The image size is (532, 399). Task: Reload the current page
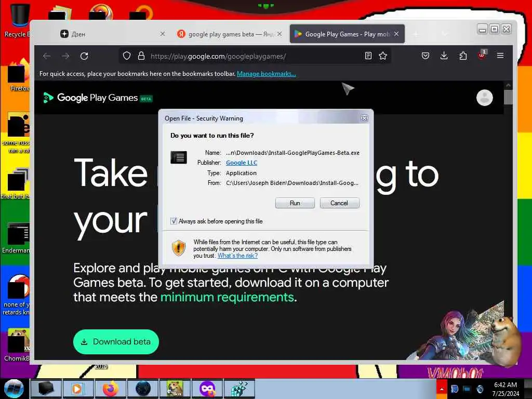coord(84,56)
